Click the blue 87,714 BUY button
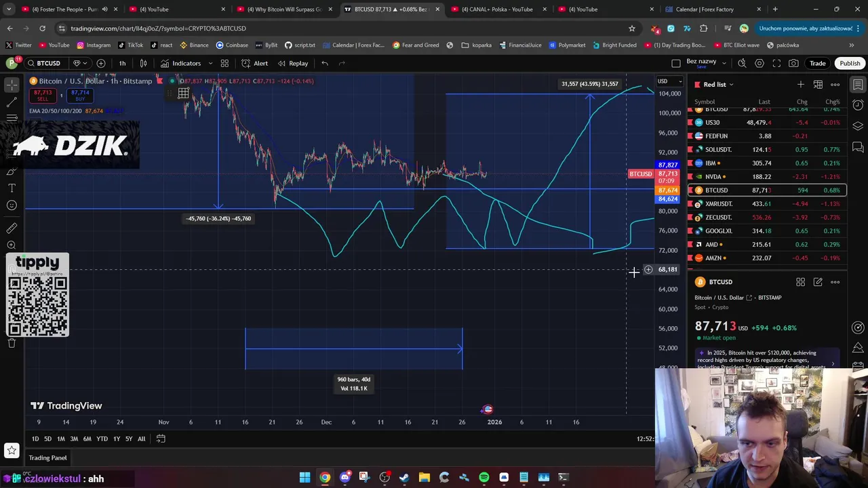This screenshot has width=868, height=488. pos(80,95)
